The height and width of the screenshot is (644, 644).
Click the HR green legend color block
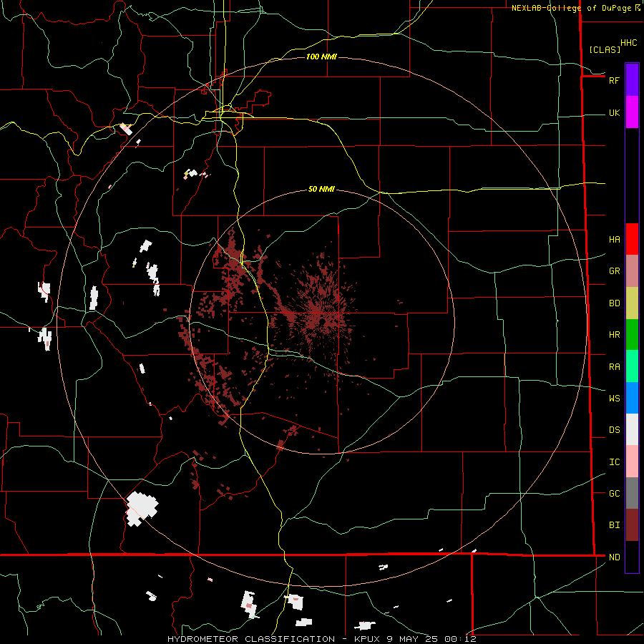point(632,335)
